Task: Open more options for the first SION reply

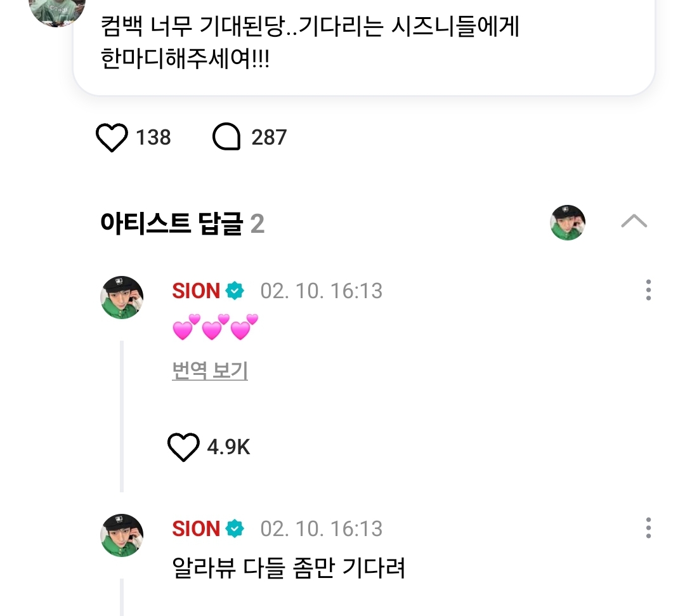Action: tap(648, 290)
